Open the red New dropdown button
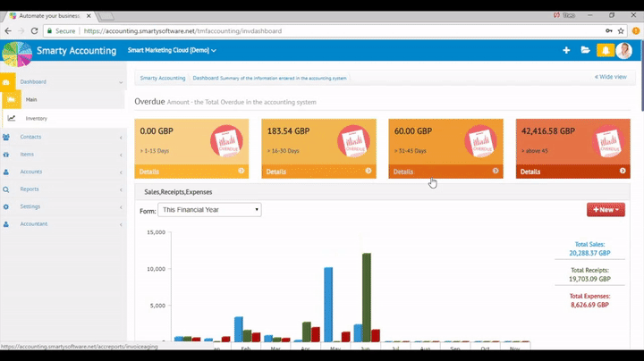Image resolution: width=644 pixels, height=361 pixels. point(606,209)
